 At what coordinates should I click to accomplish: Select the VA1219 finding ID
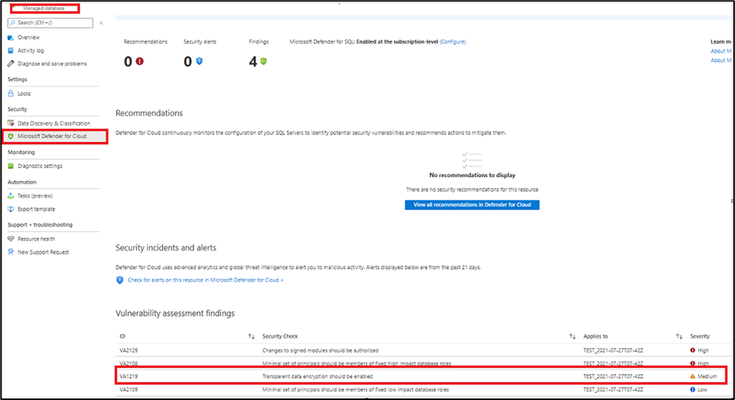tap(128, 376)
